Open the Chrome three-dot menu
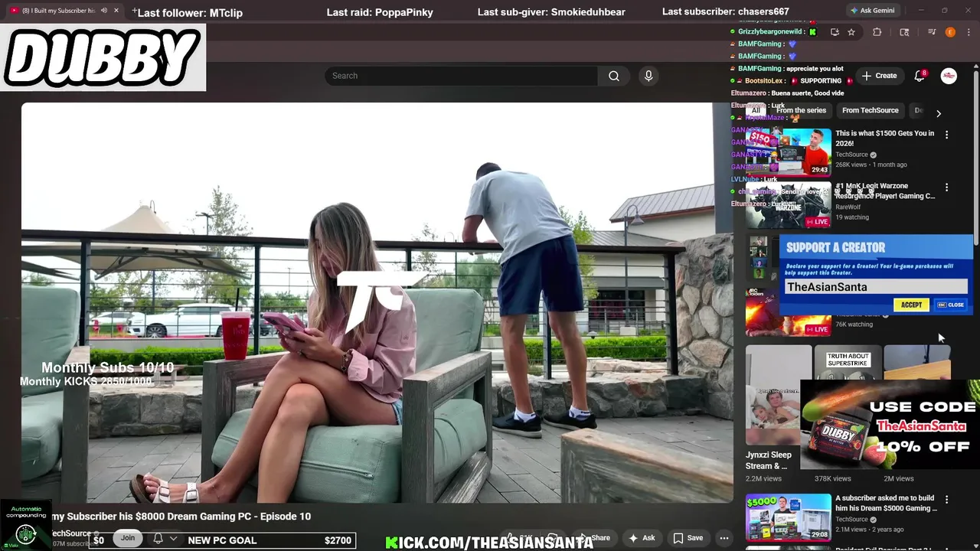 [x=968, y=32]
